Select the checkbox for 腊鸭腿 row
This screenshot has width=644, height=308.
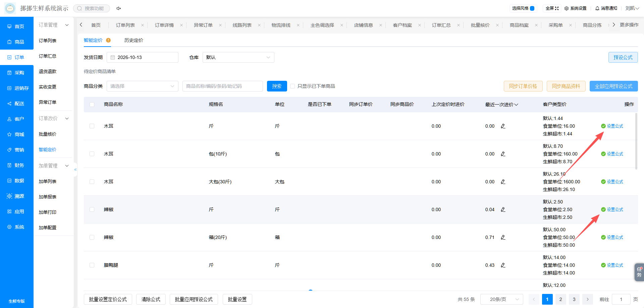tap(92, 265)
